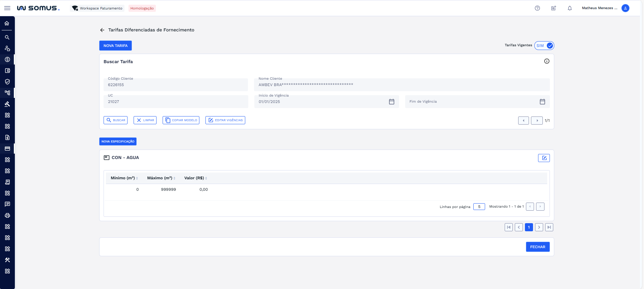Click the help question mark icon
The height and width of the screenshot is (289, 644).
pyautogui.click(x=537, y=8)
